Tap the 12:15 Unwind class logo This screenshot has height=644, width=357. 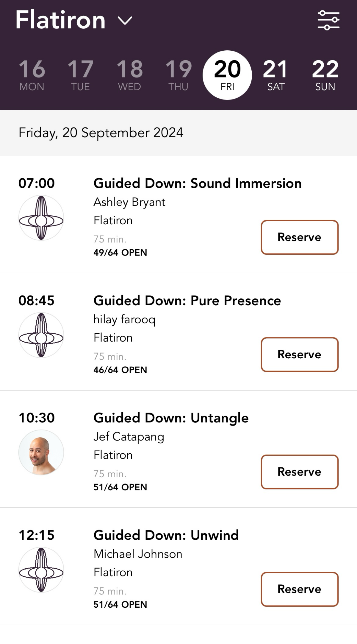coord(41,570)
